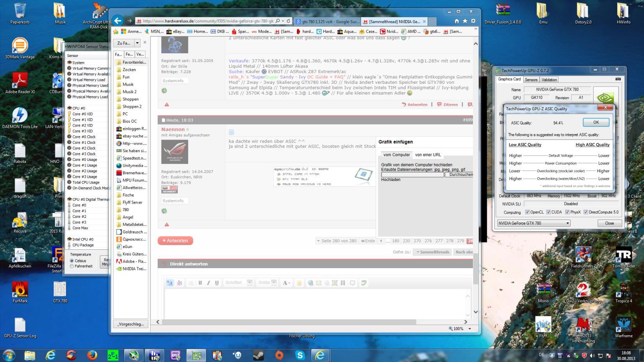The height and width of the screenshot is (362, 644).
Task: Go to page 279 in pagination
Action: tap(460, 241)
